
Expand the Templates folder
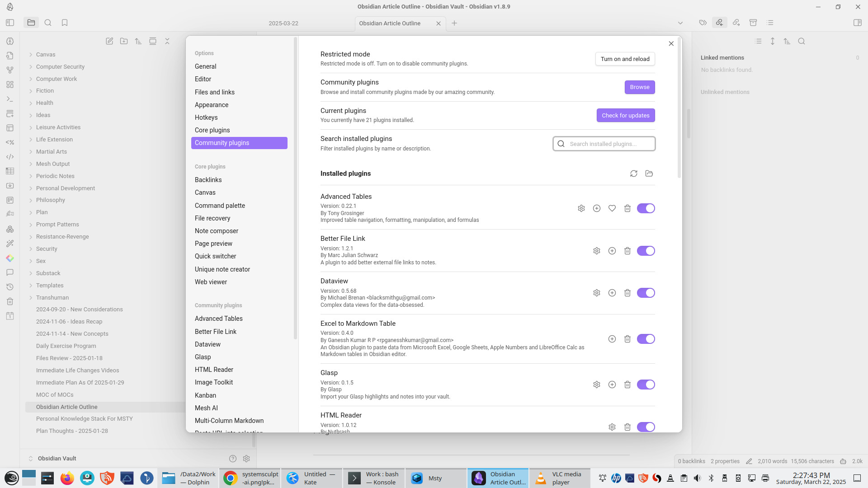50,286
